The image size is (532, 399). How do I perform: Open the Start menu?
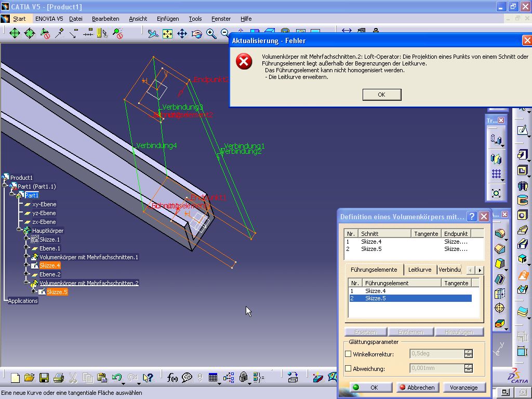(x=19, y=19)
